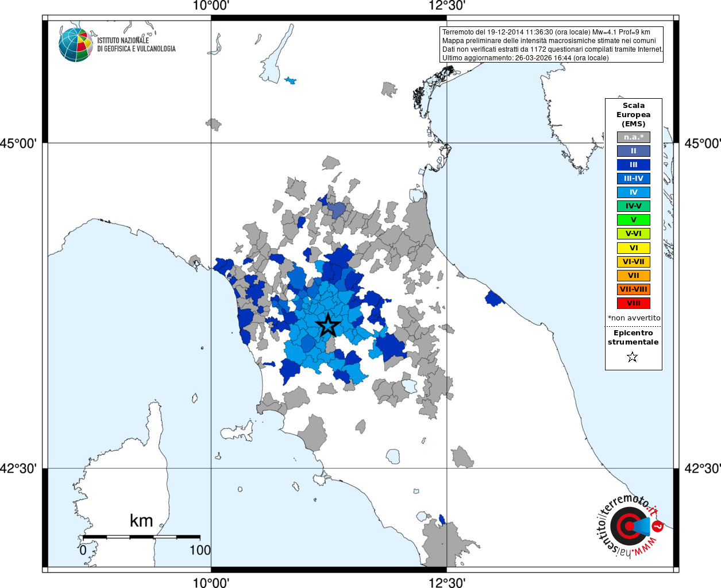This screenshot has height=588, width=721.
Task: Select the IV-V green legend swatch
Action: pos(634,206)
